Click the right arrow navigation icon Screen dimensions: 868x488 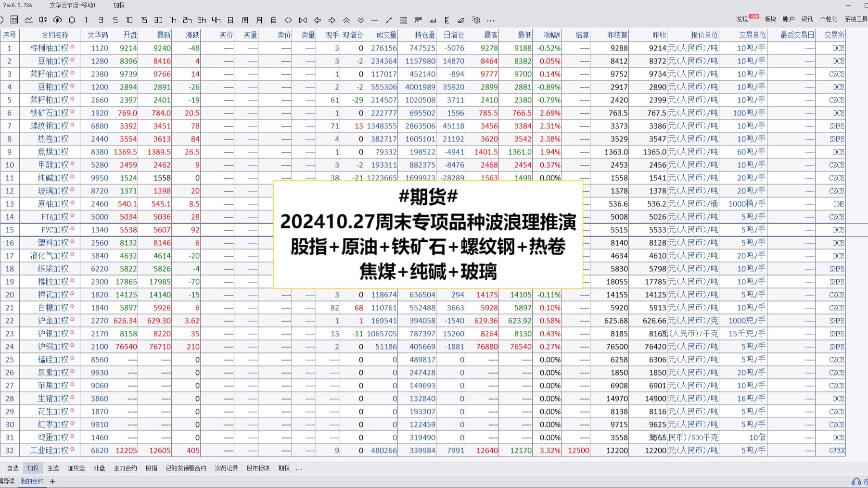(332, 20)
